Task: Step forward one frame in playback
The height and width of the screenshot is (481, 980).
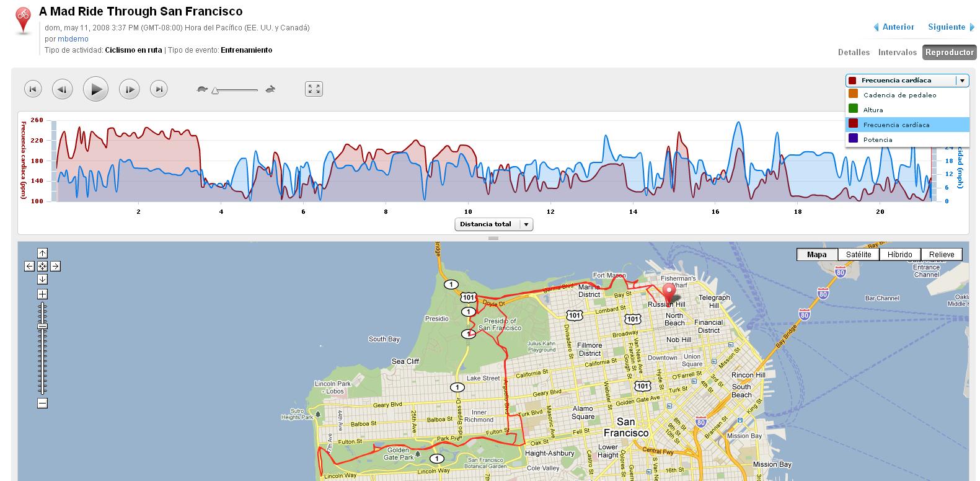Action: 128,89
